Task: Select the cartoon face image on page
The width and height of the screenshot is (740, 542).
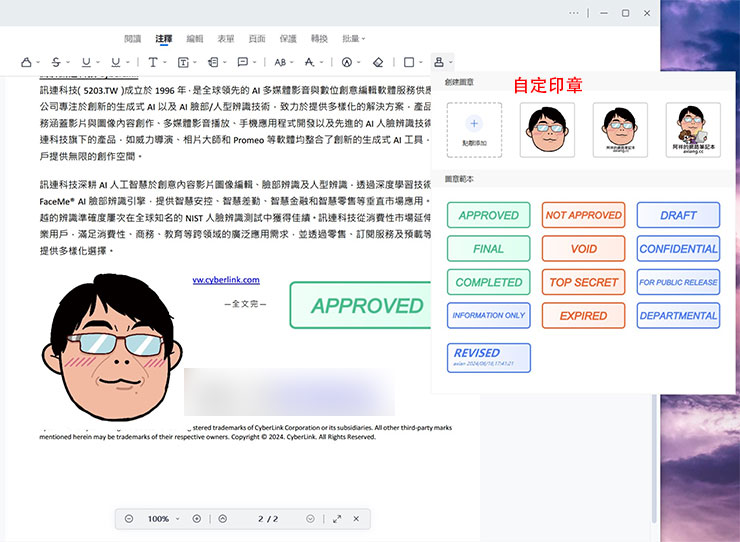Action: 112,347
